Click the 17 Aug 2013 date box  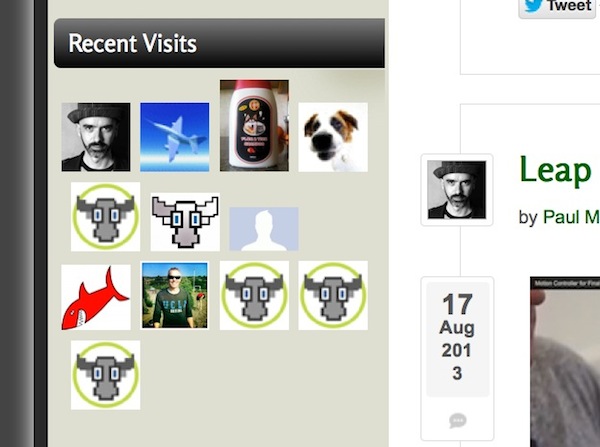tap(458, 339)
